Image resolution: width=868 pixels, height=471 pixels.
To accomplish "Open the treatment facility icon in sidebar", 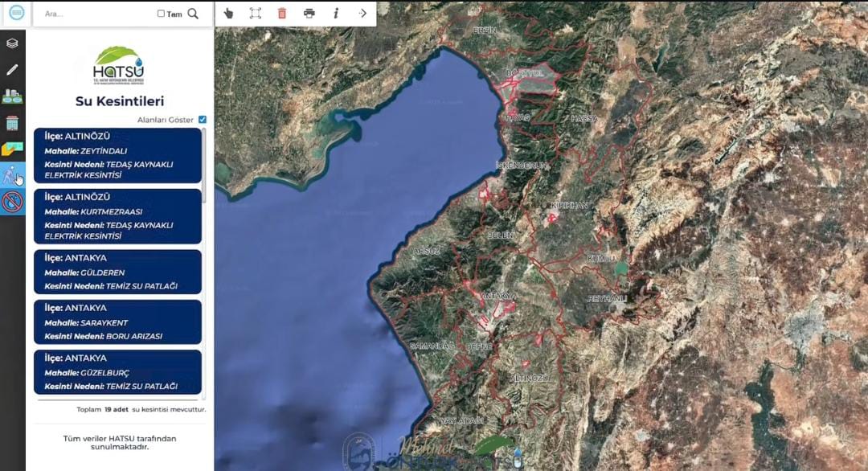I will pos(12,96).
